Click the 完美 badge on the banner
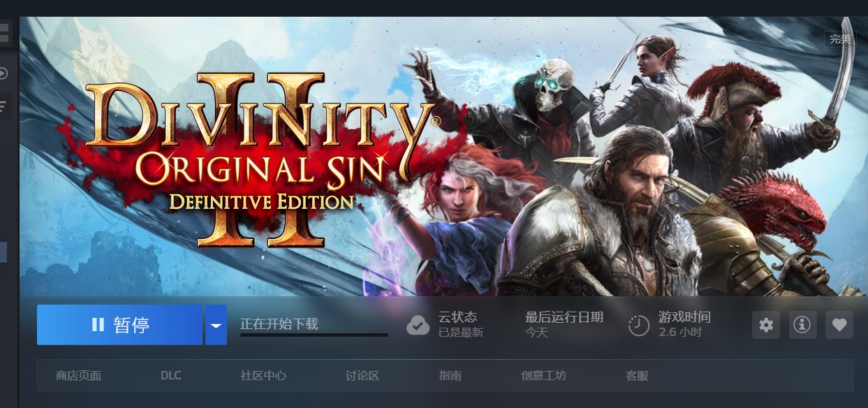 [x=840, y=39]
